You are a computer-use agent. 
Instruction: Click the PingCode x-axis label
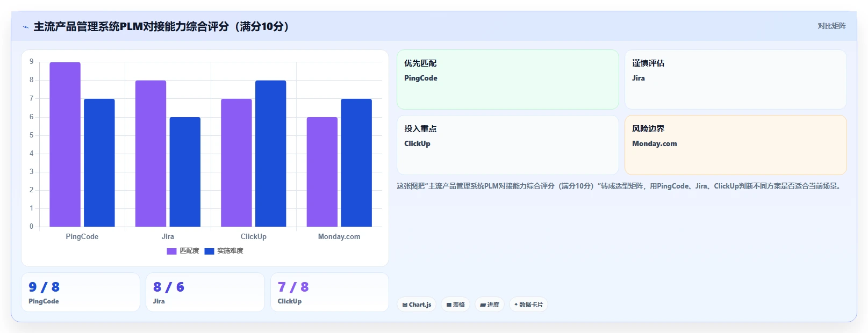(82, 236)
